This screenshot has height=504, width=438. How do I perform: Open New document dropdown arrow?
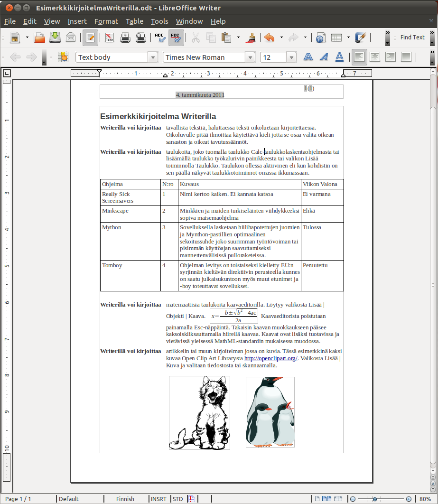coord(27,37)
